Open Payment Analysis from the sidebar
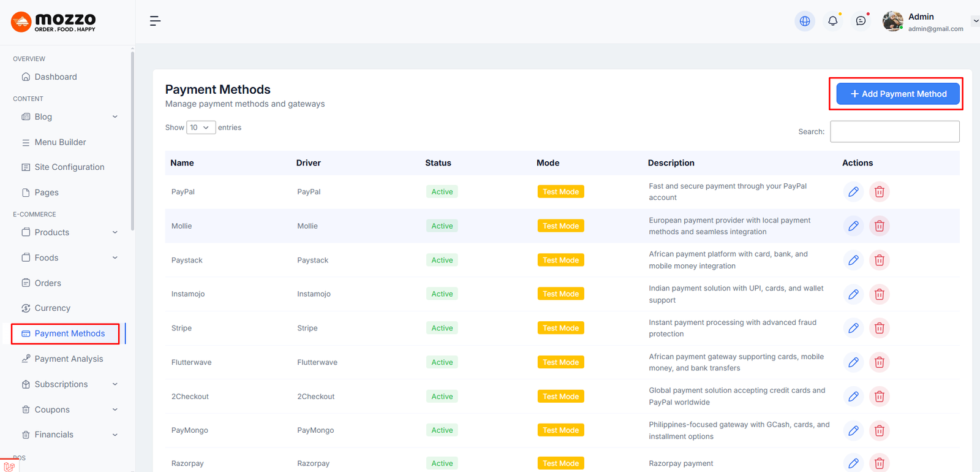980x472 pixels. click(69, 359)
